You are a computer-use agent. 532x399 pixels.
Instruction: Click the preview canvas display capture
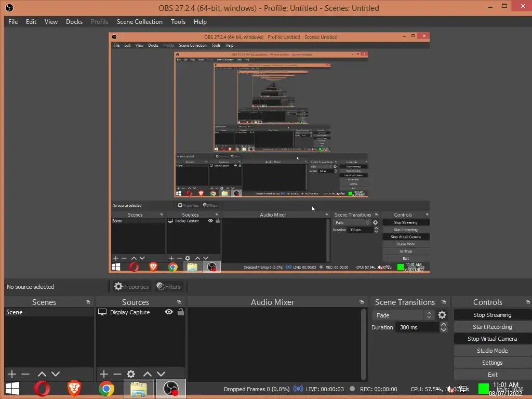269,153
